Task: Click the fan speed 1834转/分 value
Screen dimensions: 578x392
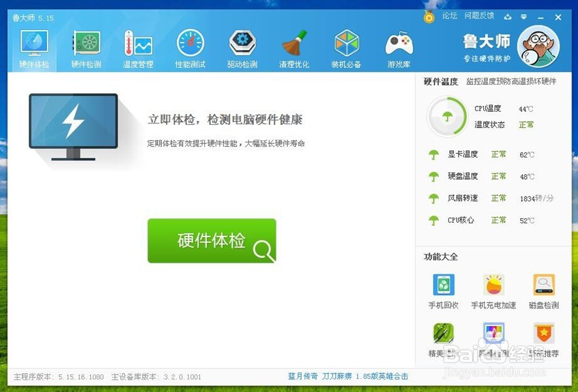Action: click(x=537, y=199)
